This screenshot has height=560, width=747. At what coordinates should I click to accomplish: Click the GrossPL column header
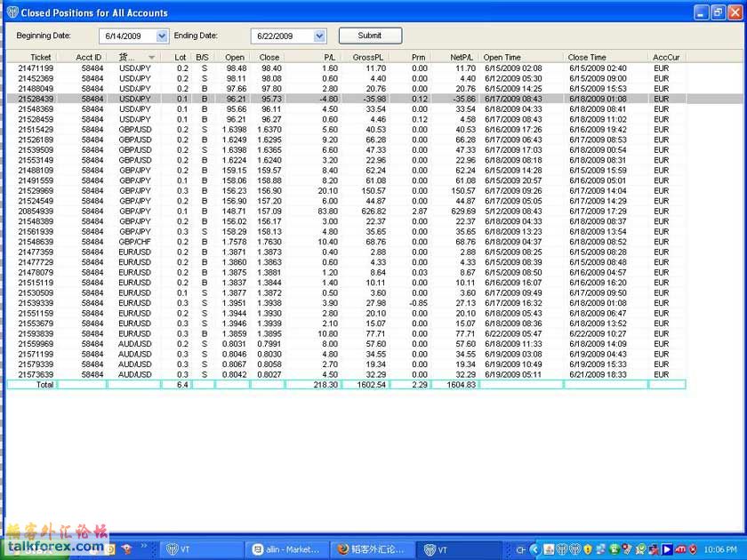(367, 57)
